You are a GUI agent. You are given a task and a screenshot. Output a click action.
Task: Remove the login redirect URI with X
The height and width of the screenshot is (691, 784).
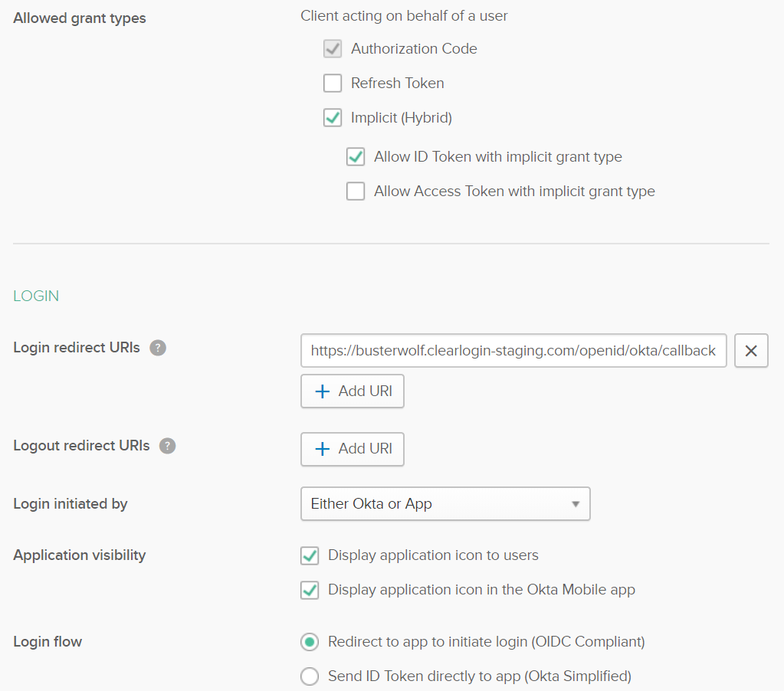(751, 351)
